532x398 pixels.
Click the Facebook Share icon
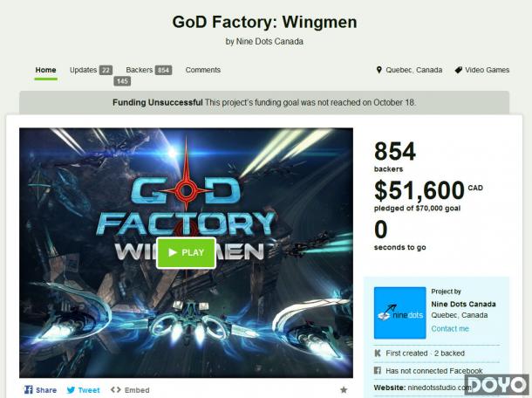click(29, 389)
